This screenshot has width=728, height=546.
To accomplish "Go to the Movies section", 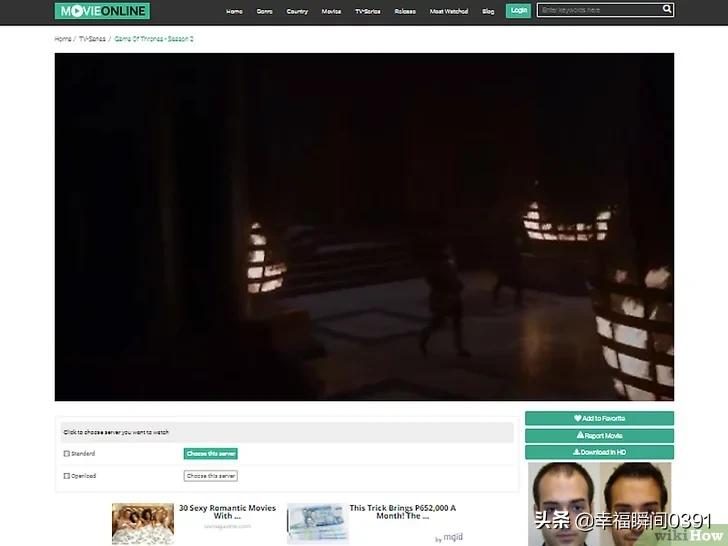I will (332, 12).
